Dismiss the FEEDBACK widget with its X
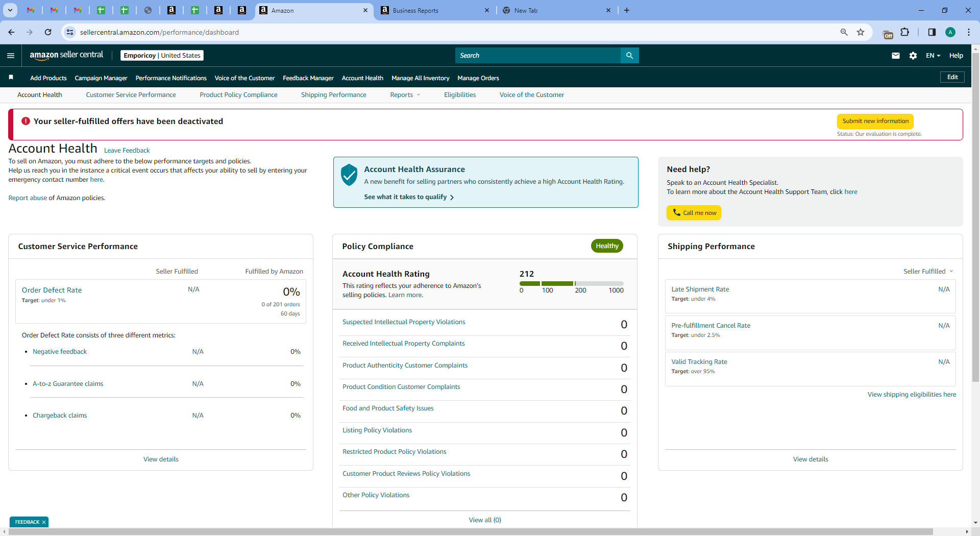 (44, 522)
